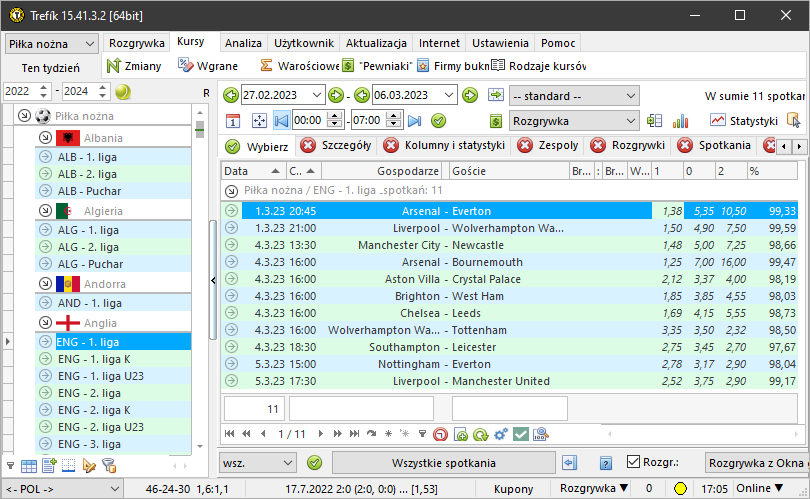The height and width of the screenshot is (499, 810).
Task: Click the yellow status circle in status bar
Action: click(679, 490)
